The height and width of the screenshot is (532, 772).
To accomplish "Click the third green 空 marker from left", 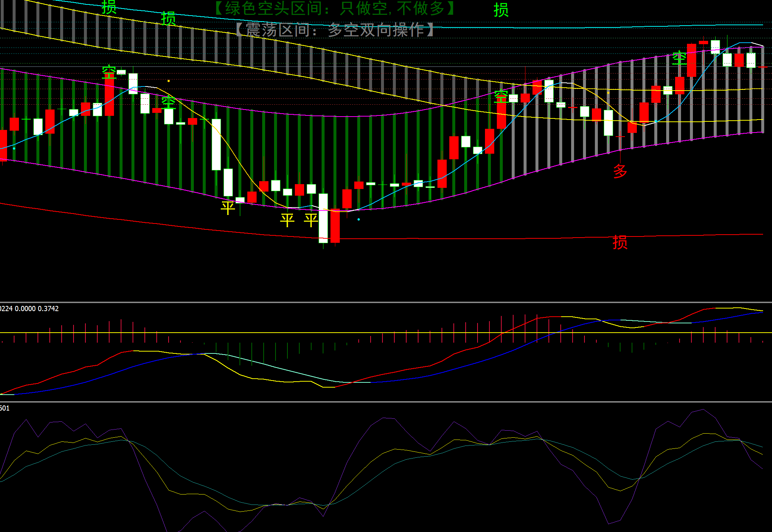I will coord(501,96).
